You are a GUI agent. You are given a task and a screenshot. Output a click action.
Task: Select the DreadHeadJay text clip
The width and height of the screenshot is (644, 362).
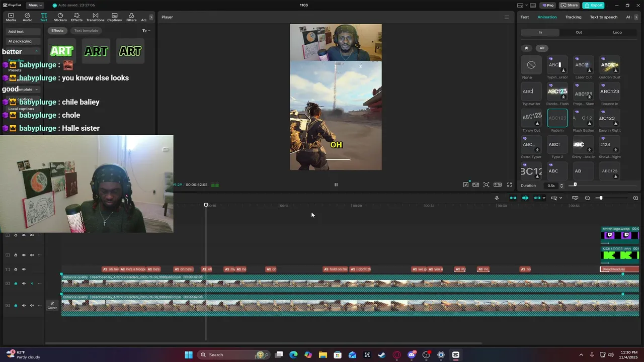619,269
